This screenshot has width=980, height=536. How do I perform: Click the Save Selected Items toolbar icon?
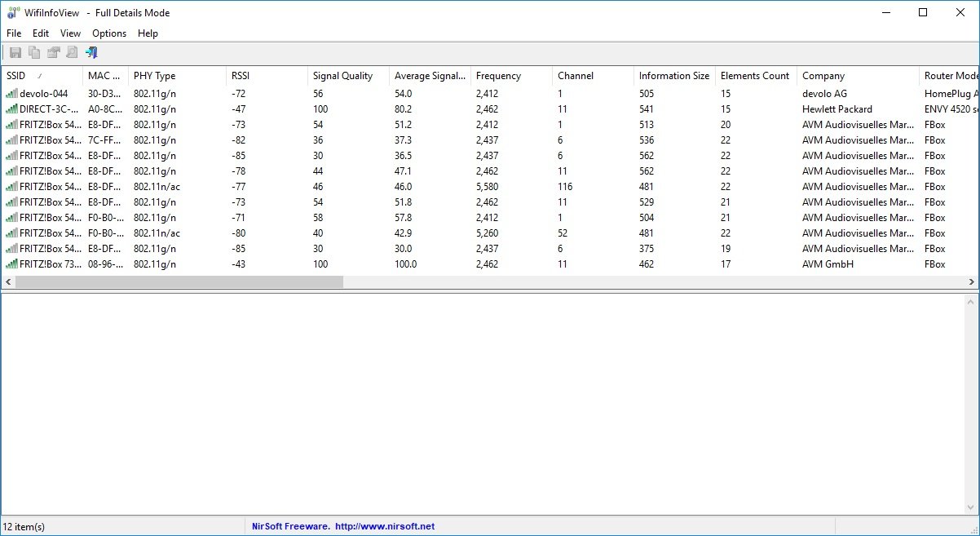(15, 53)
